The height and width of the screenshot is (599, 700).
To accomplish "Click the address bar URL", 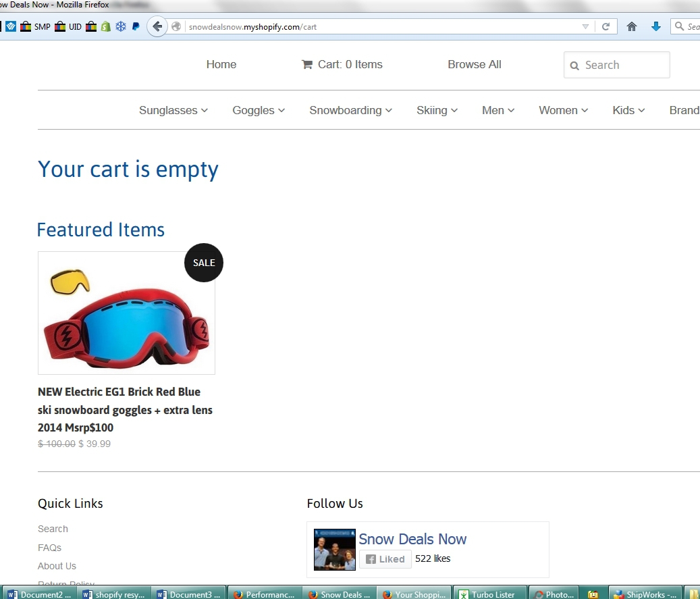I will click(x=252, y=27).
